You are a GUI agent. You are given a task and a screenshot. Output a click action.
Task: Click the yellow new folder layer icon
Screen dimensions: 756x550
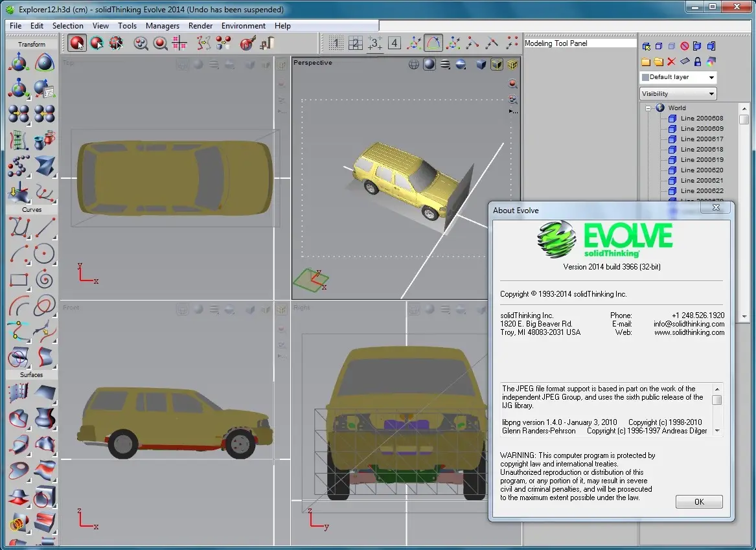point(646,61)
